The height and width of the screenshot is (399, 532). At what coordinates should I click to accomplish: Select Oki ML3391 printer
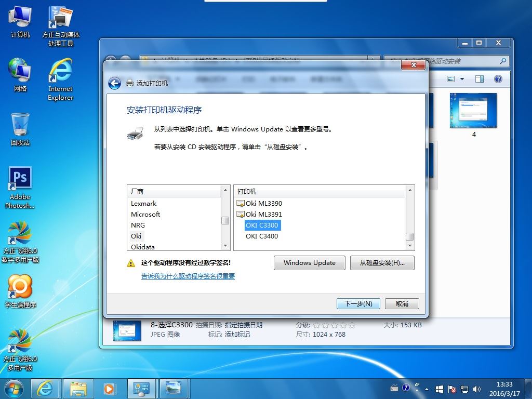click(x=260, y=214)
